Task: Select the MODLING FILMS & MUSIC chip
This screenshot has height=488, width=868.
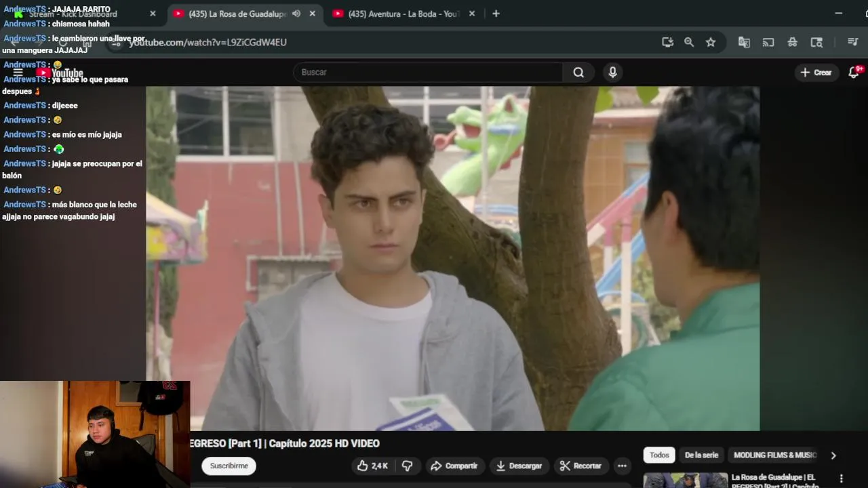Action: tap(775, 455)
